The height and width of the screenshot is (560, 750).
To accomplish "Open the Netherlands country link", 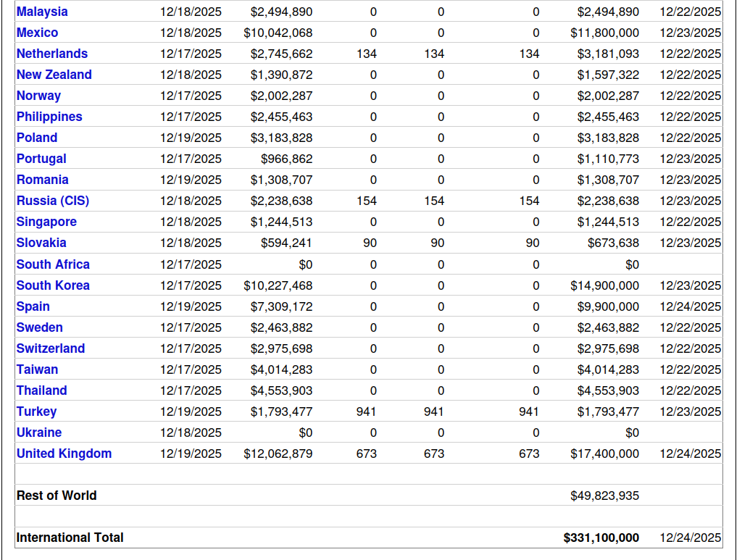I will point(52,54).
